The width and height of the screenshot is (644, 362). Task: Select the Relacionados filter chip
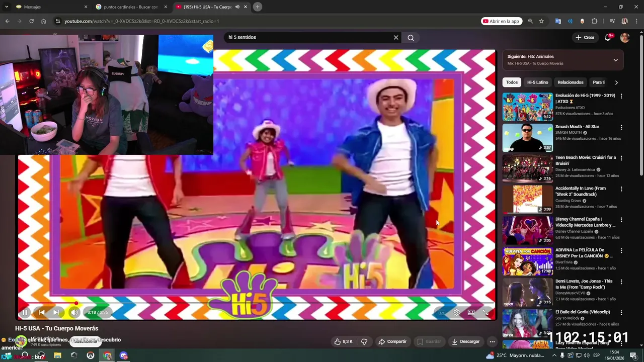[571, 82]
